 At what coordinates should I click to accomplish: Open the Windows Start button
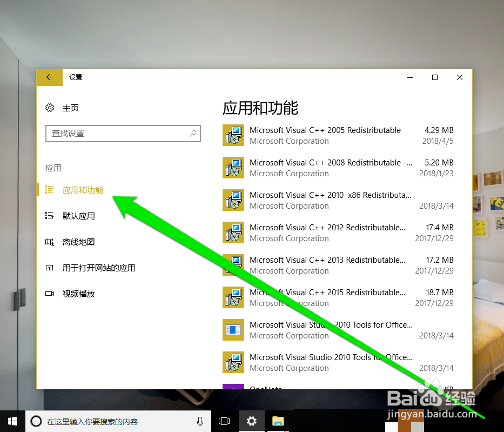tap(12, 421)
